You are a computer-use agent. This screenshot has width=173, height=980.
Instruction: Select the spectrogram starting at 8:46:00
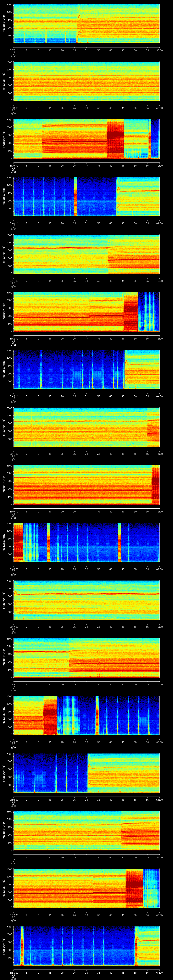point(86,542)
